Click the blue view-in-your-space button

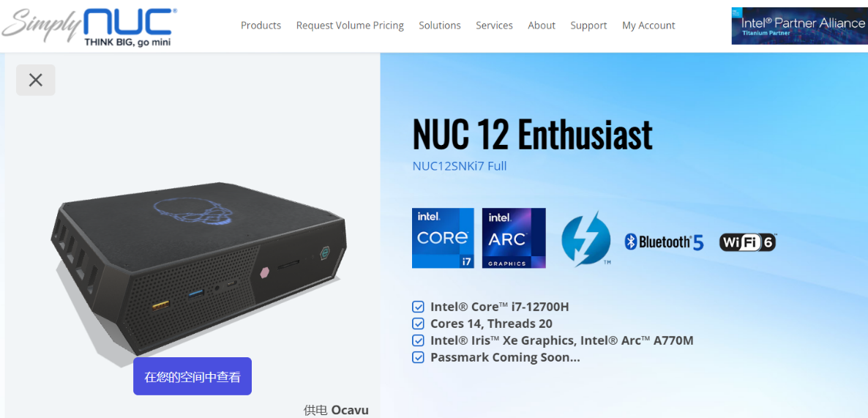tap(192, 376)
